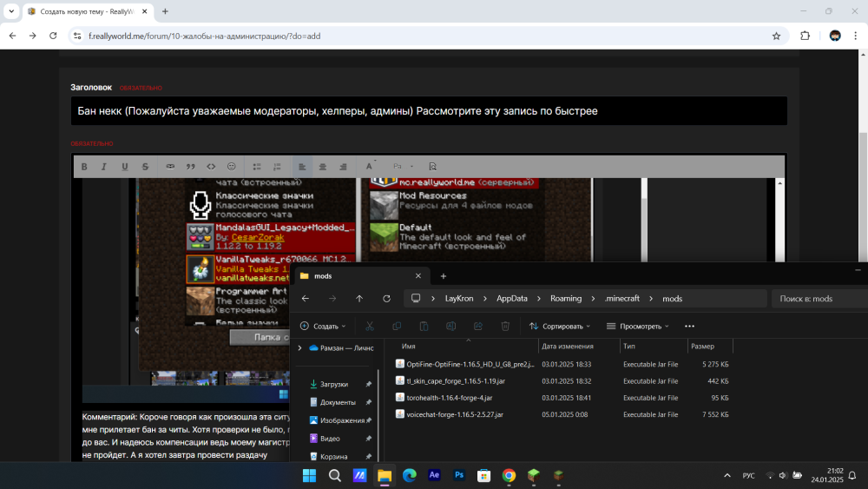
Task: Expand the Рамзан — Личное OneDrive tree item
Action: [x=300, y=347]
